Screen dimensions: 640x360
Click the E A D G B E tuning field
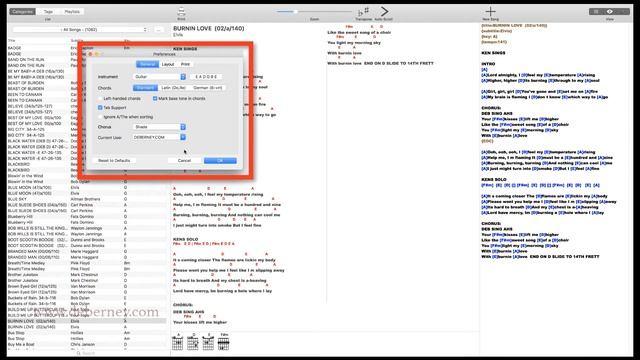[x=206, y=77]
